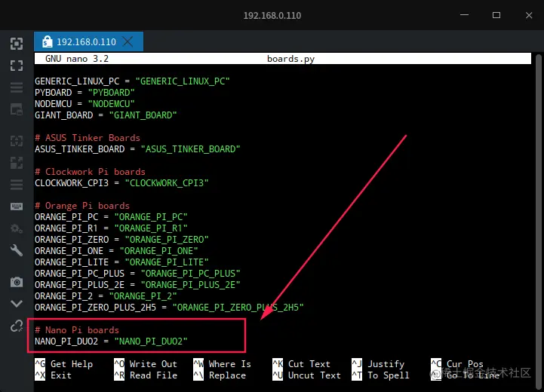Click the ORANGE_PI_2 assignment line

[x=106, y=296]
